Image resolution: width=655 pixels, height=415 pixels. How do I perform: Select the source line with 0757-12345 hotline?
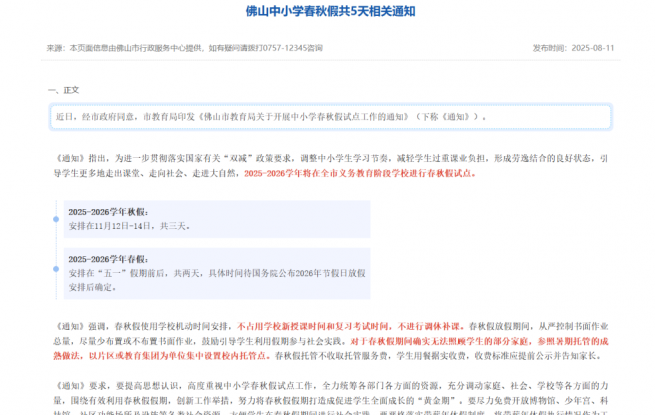click(184, 48)
